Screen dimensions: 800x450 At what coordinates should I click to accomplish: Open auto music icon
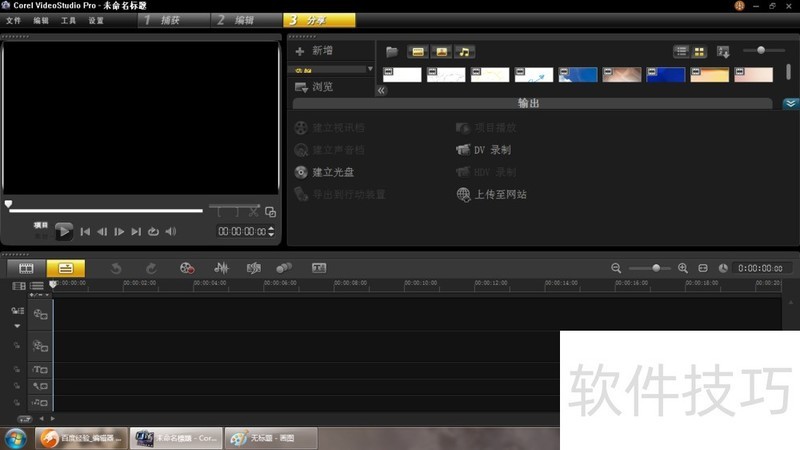[x=254, y=268]
